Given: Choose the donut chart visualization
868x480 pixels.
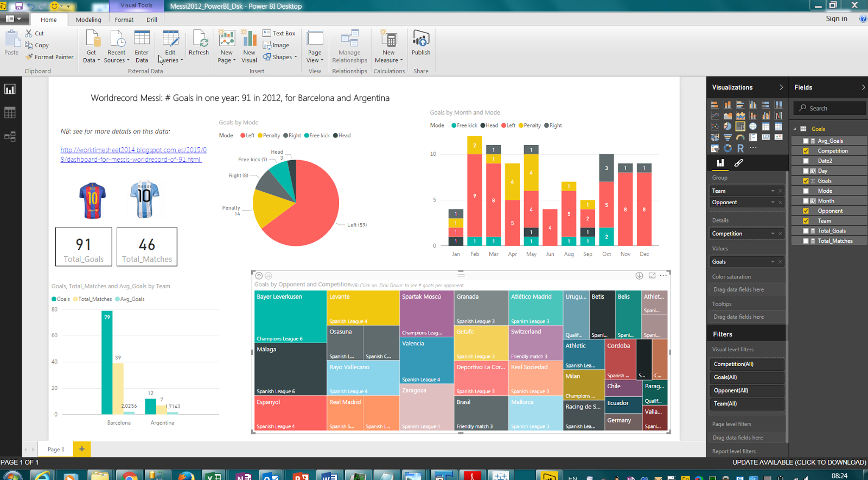Looking at the screenshot, I should pos(727,148).
